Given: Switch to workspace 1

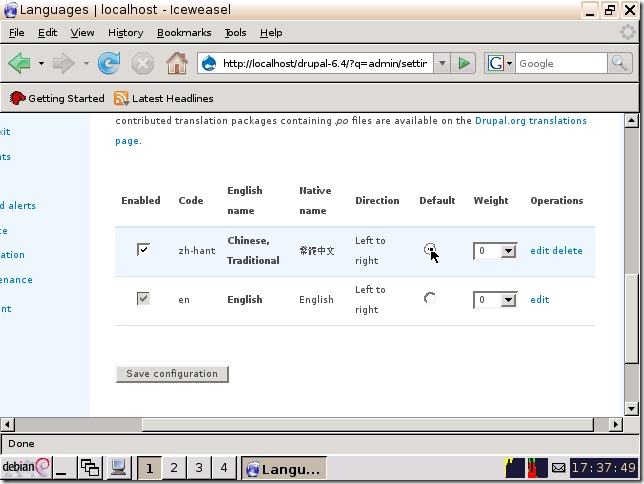Looking at the screenshot, I should pyautogui.click(x=149, y=468).
